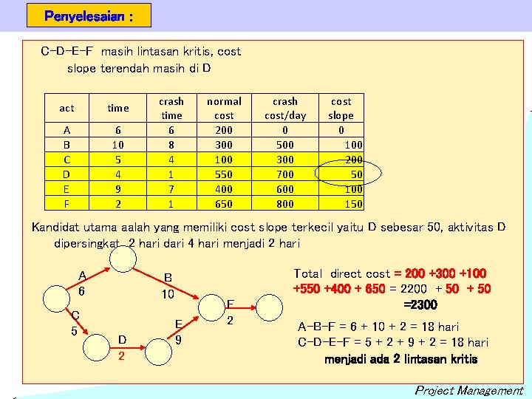Select the "normal cost" column header
532x399 pixels.
[224, 108]
